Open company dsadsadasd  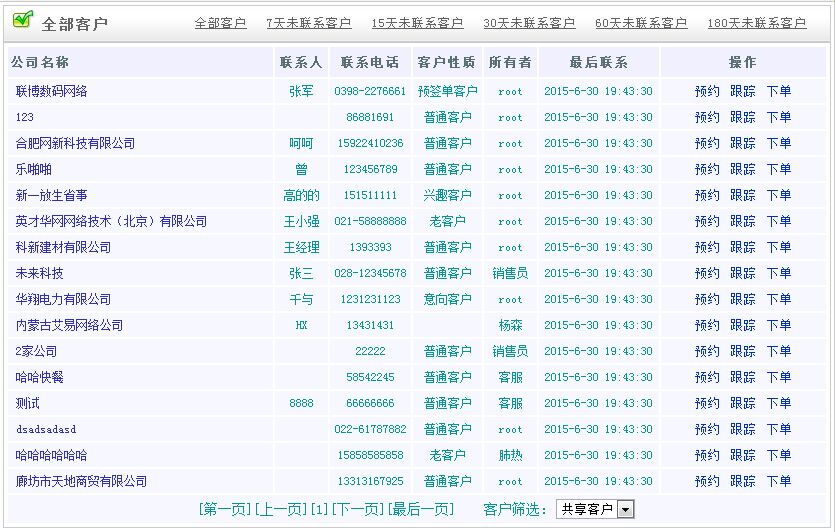coord(46,429)
